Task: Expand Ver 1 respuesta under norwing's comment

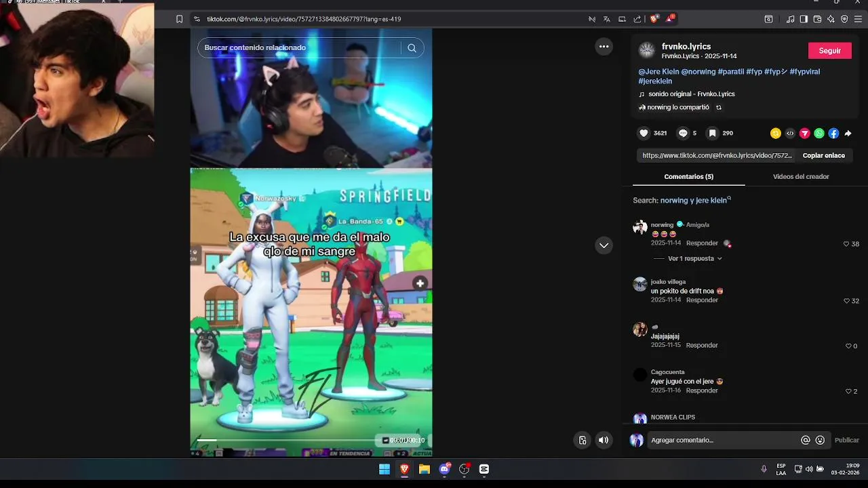Action: [x=690, y=259]
